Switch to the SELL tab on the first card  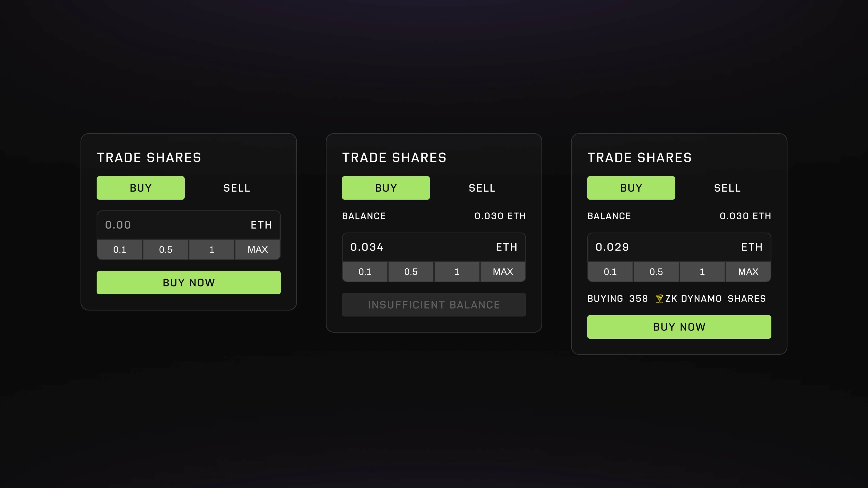[236, 188]
